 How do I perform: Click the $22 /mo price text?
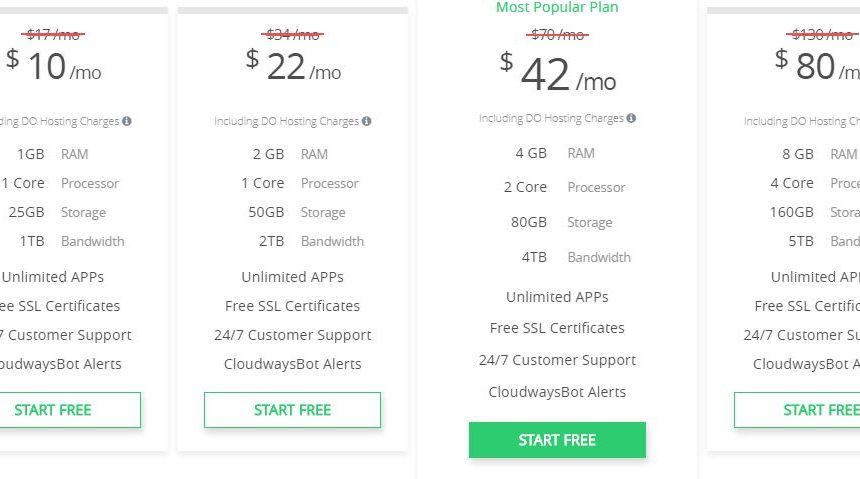[x=293, y=66]
